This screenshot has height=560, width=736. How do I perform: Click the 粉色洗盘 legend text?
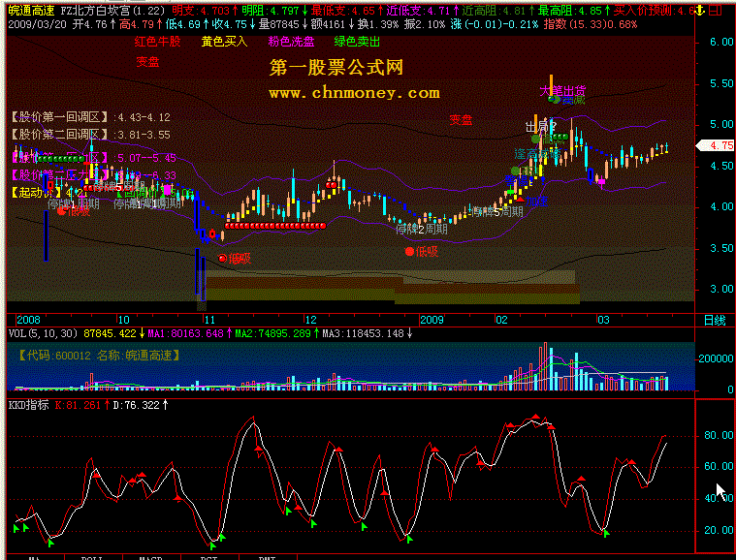point(291,42)
